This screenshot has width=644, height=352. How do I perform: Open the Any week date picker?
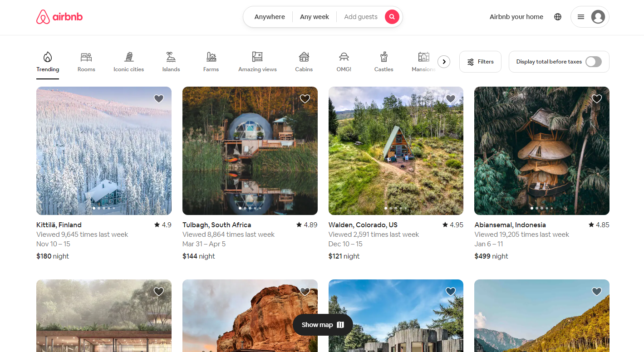click(x=315, y=17)
